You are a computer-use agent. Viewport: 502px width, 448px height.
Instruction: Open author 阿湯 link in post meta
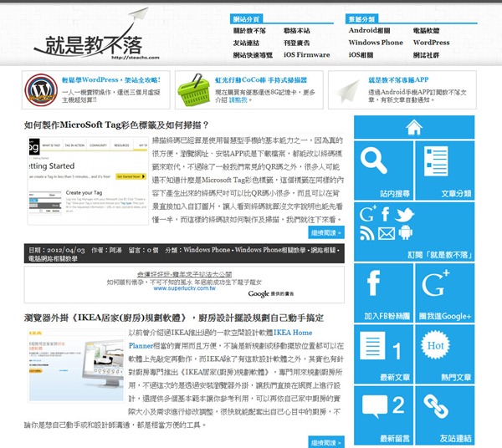coord(115,250)
